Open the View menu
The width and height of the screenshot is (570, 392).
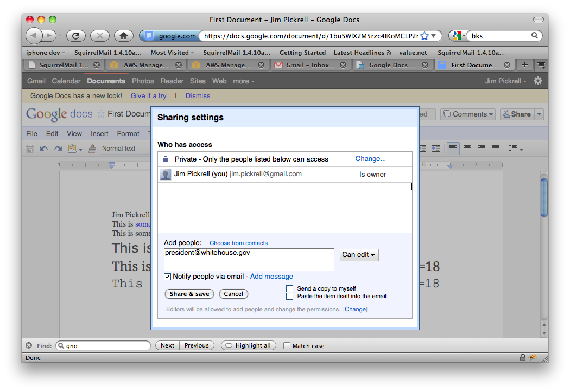[74, 133]
